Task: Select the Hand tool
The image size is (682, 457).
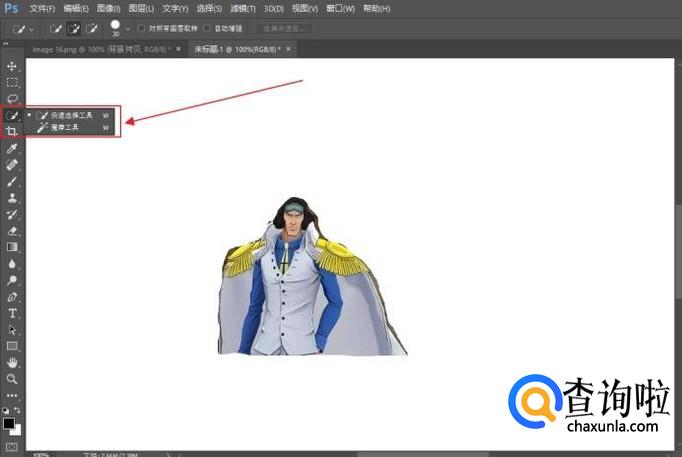Action: pyautogui.click(x=12, y=363)
